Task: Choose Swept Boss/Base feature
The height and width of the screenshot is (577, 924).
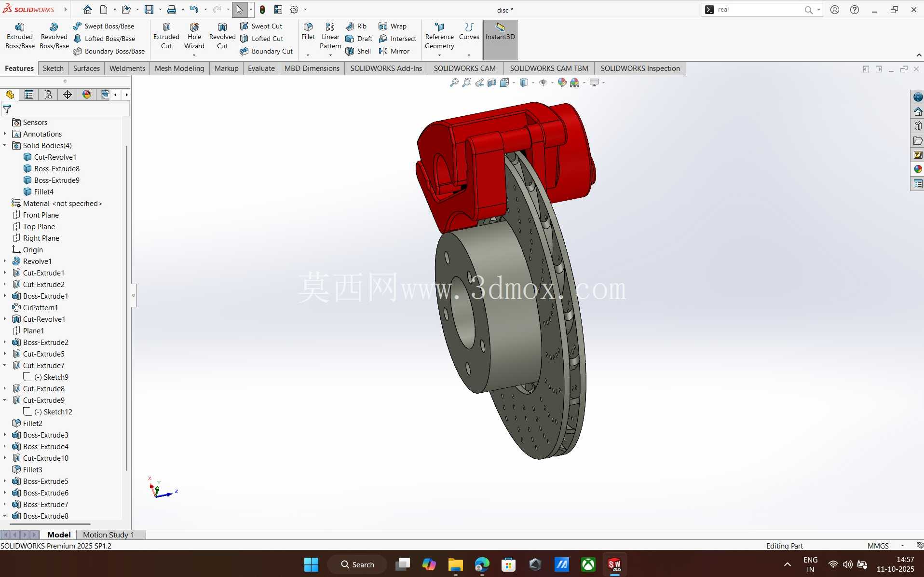Action: [x=104, y=26]
